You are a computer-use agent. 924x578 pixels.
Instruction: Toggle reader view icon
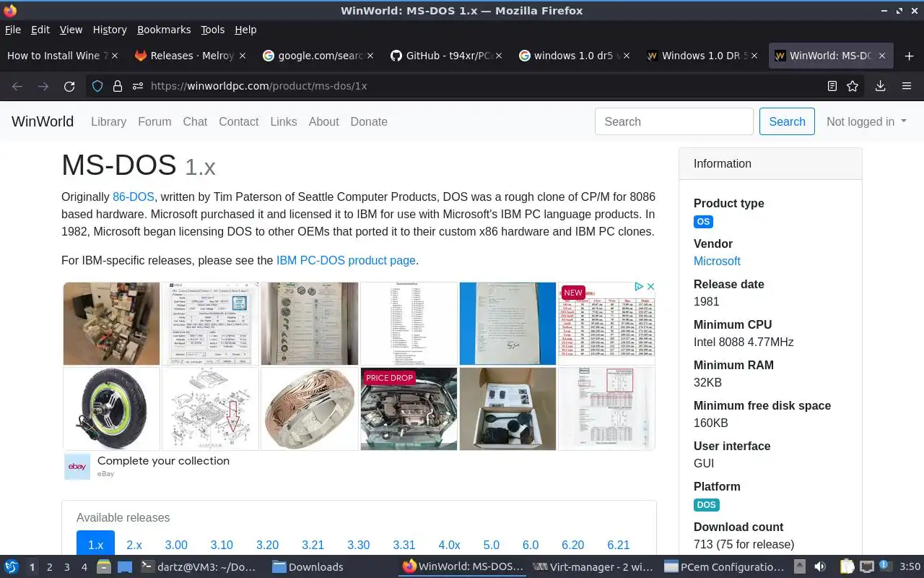832,86
